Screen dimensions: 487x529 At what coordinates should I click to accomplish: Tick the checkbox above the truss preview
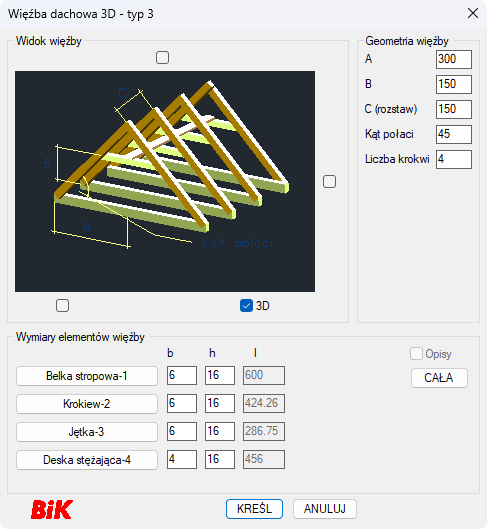(163, 57)
